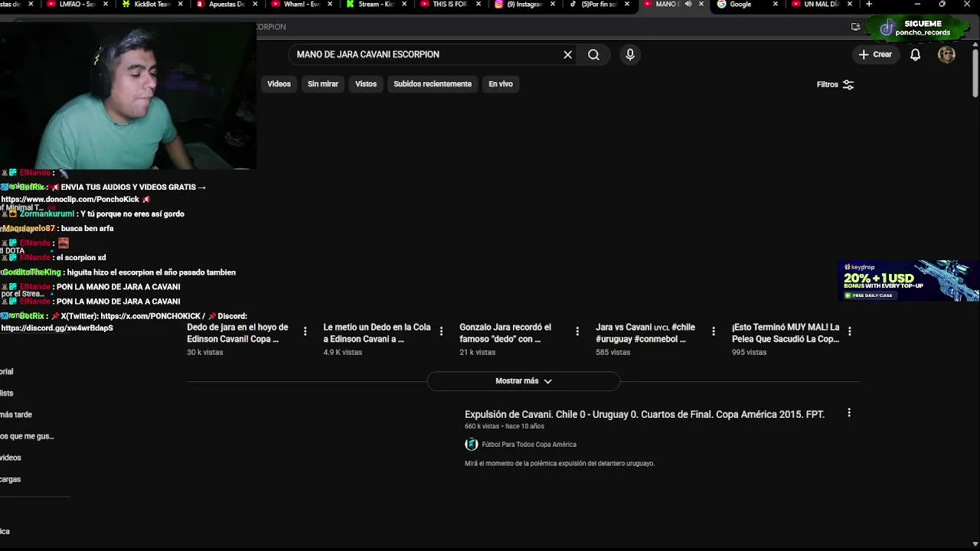
Task: Open options for 'Esto Terminó MUY MAL' short
Action: [849, 331]
